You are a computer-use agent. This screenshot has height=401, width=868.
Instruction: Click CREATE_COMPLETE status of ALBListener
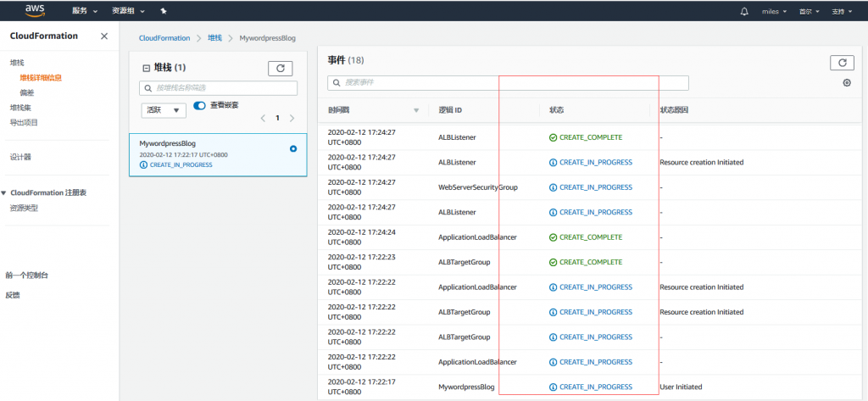pos(586,137)
